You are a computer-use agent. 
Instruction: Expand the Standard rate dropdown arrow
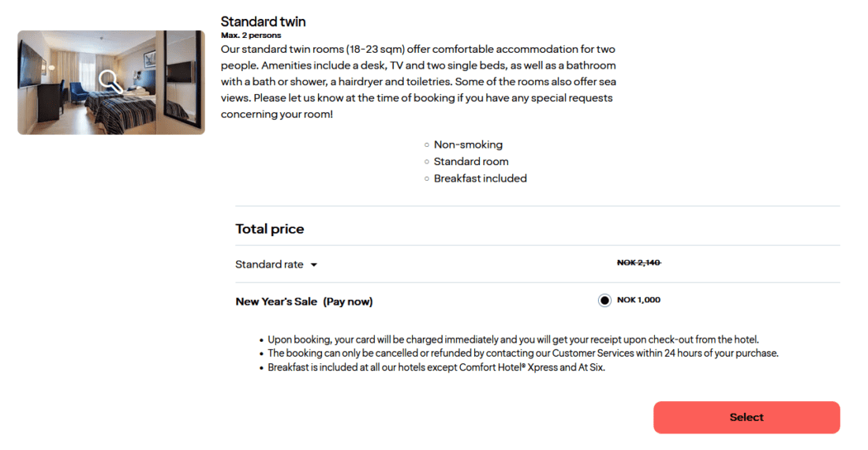tap(314, 265)
